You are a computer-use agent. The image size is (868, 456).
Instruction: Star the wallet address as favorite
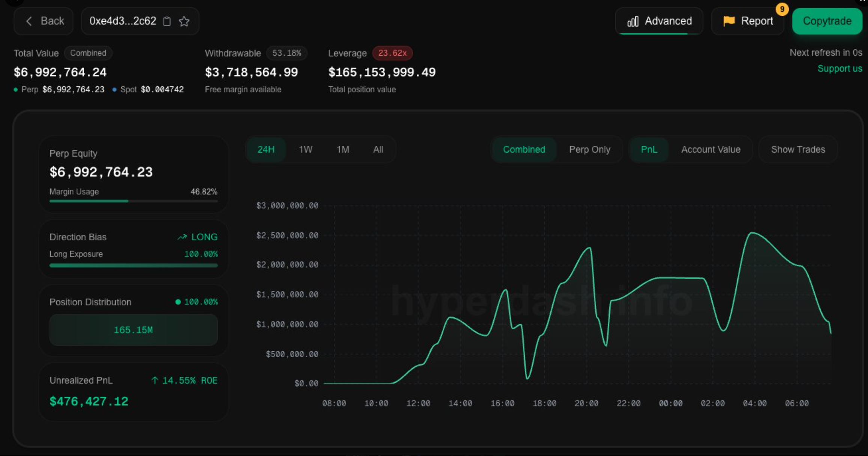pyautogui.click(x=184, y=21)
